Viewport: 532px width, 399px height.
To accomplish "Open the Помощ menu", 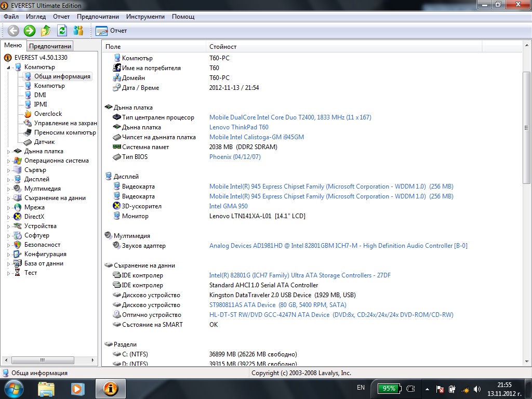I will pos(183,17).
